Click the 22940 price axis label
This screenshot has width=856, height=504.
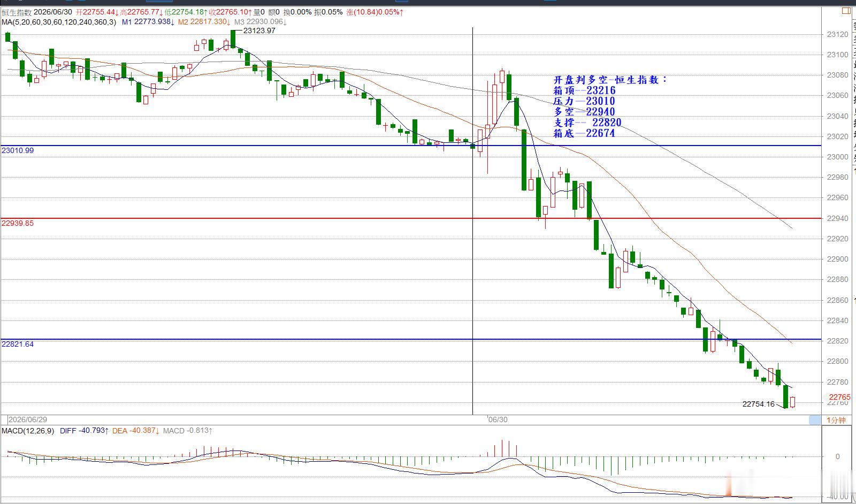[837, 218]
